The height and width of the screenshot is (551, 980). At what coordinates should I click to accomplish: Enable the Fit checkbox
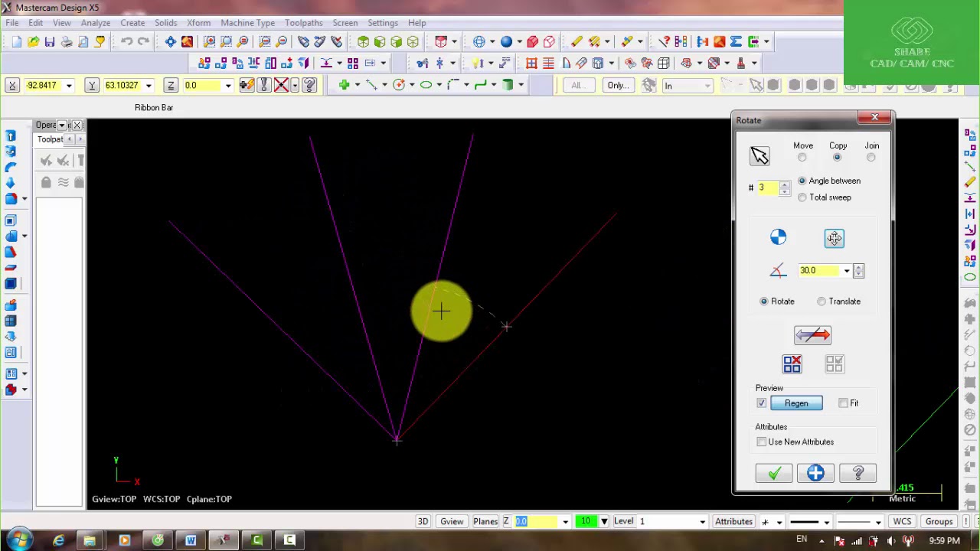click(x=843, y=403)
